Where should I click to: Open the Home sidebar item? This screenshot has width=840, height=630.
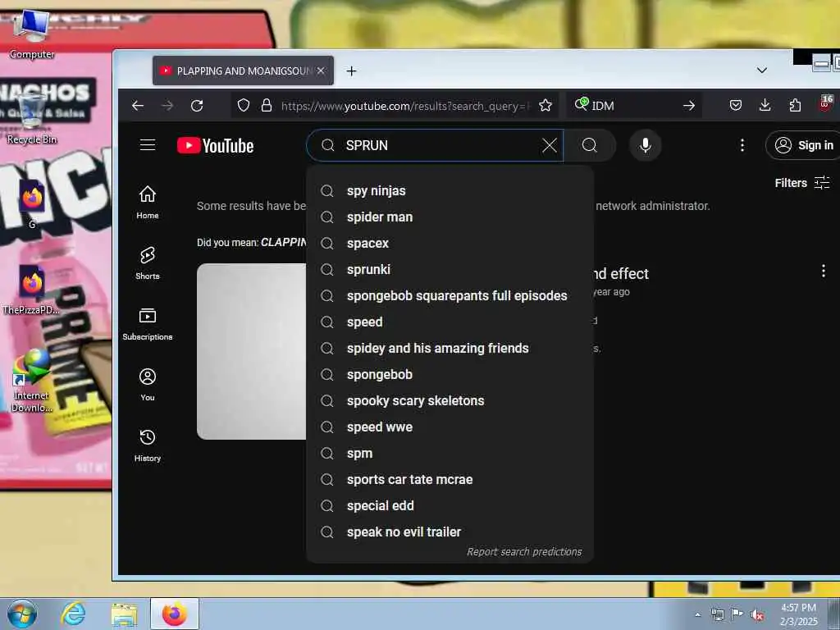[x=148, y=203]
